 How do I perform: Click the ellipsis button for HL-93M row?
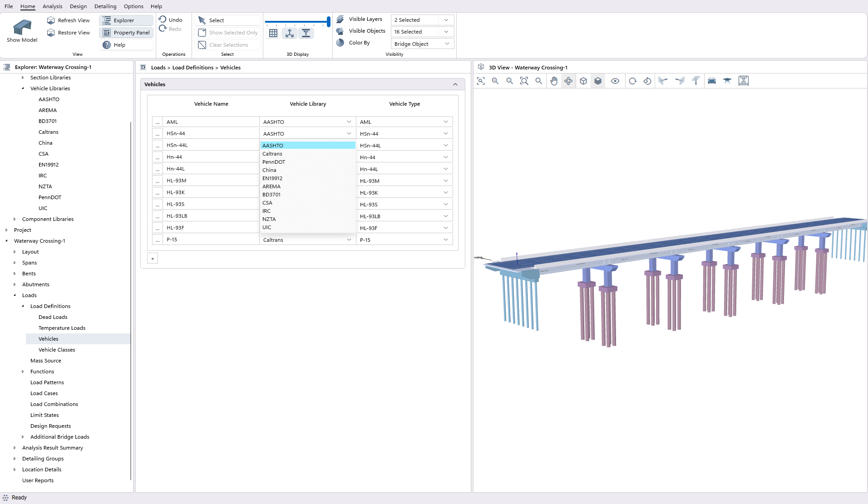click(x=158, y=181)
